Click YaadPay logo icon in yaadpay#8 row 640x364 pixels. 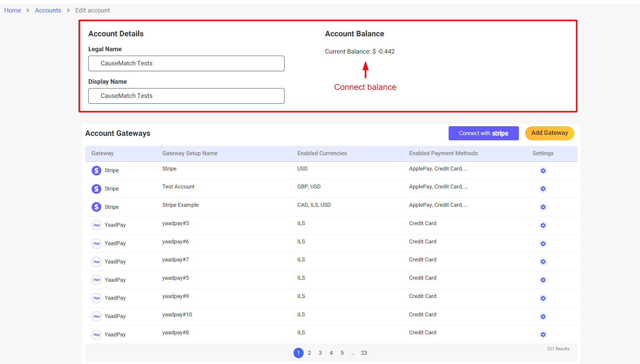(x=96, y=335)
